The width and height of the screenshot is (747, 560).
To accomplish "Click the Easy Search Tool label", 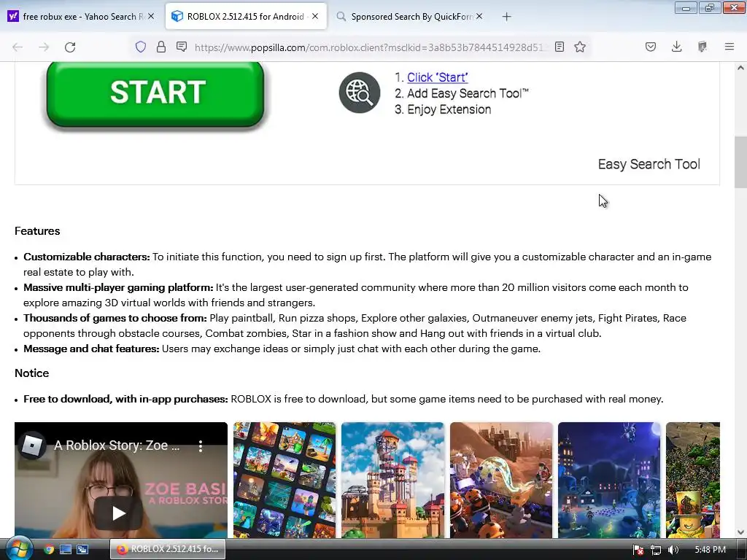I will (649, 164).
